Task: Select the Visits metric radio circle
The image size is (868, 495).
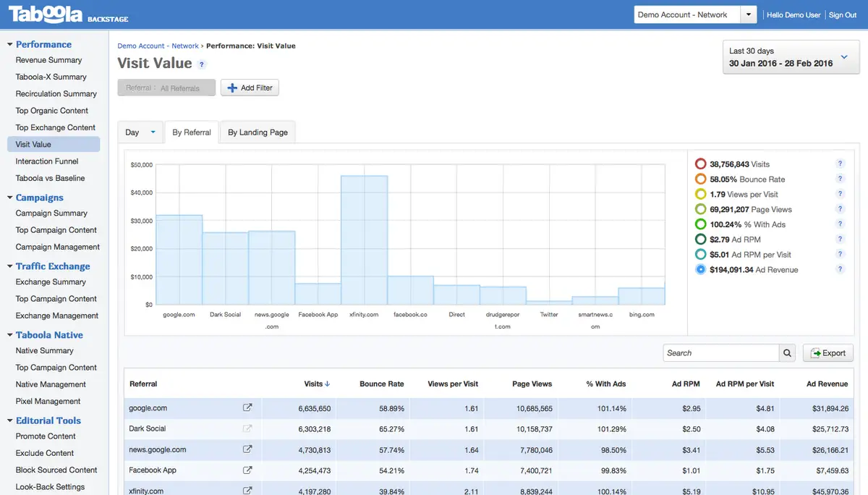Action: click(700, 164)
